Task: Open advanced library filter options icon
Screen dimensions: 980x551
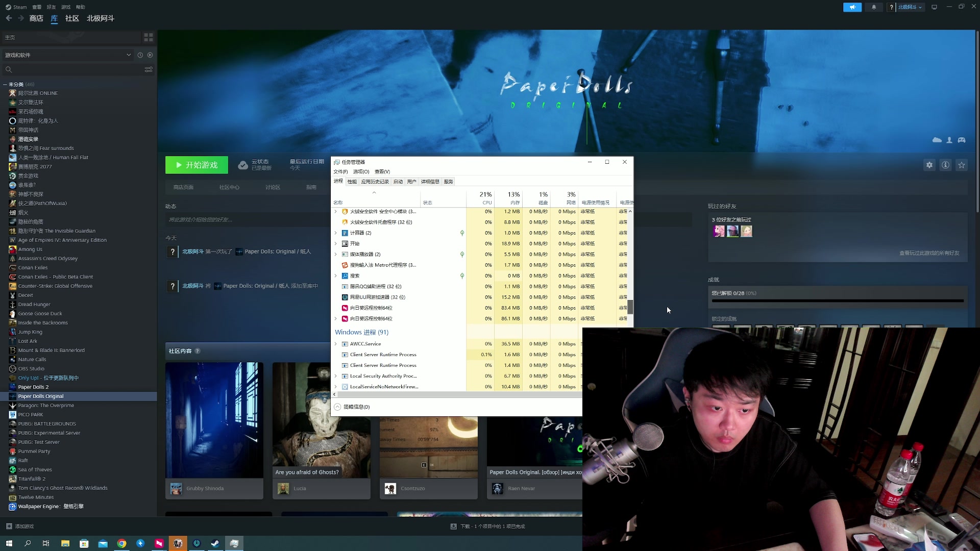Action: [149, 69]
